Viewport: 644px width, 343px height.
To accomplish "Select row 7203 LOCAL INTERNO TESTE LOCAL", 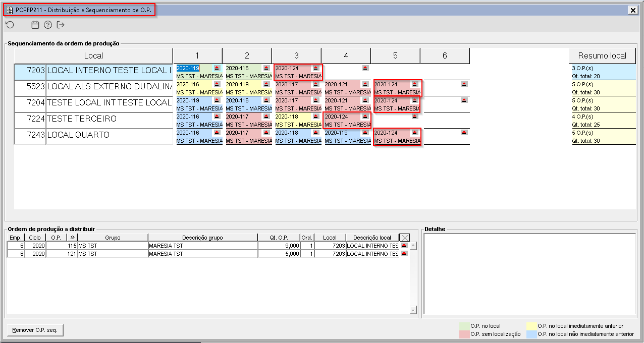I will 93,72.
